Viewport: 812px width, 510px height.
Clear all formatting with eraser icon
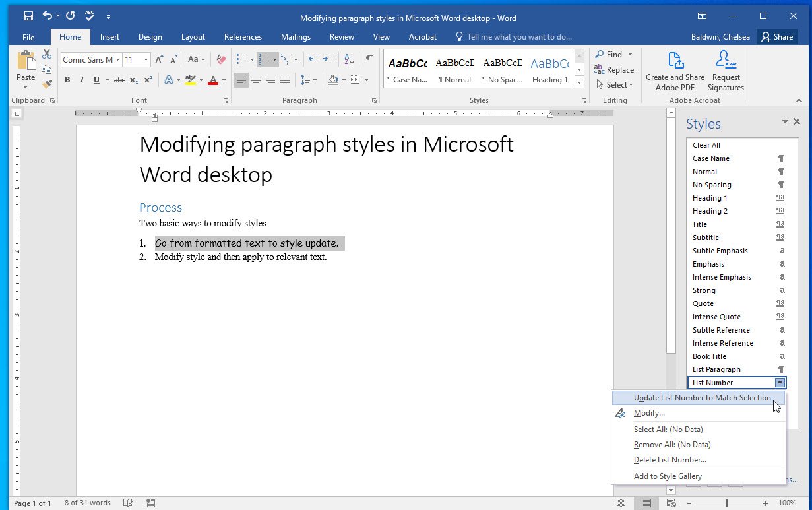click(x=221, y=60)
